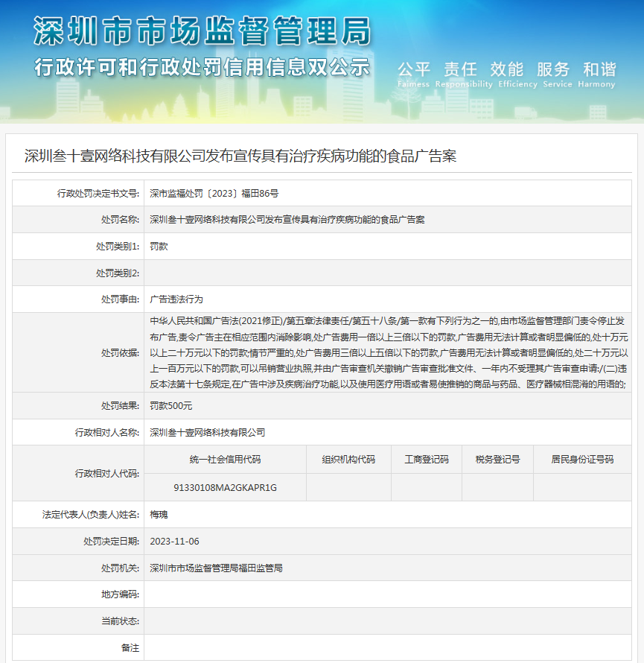
Task: Click the 组织机构代码 column header
Action: point(348,460)
